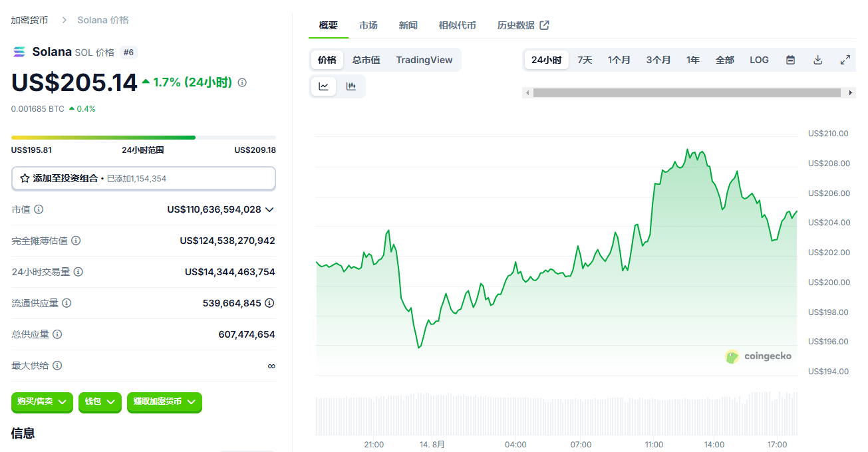Screen dimensions: 868x452
Task: Set chart range to 7天
Action: (x=585, y=60)
